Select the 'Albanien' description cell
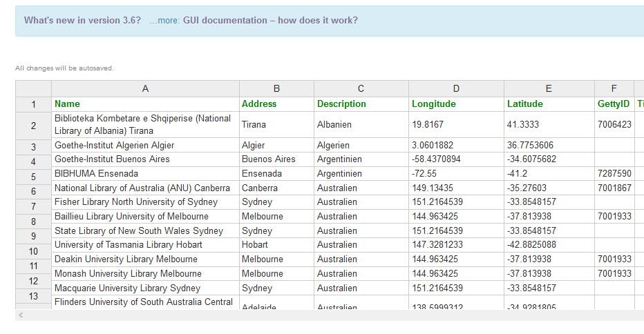 [361, 125]
